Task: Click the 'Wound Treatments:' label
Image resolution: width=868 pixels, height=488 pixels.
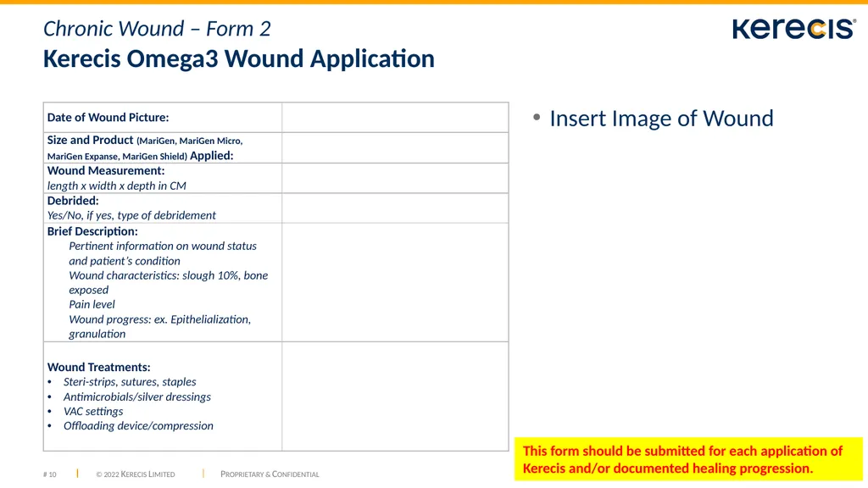Action: pyautogui.click(x=98, y=367)
